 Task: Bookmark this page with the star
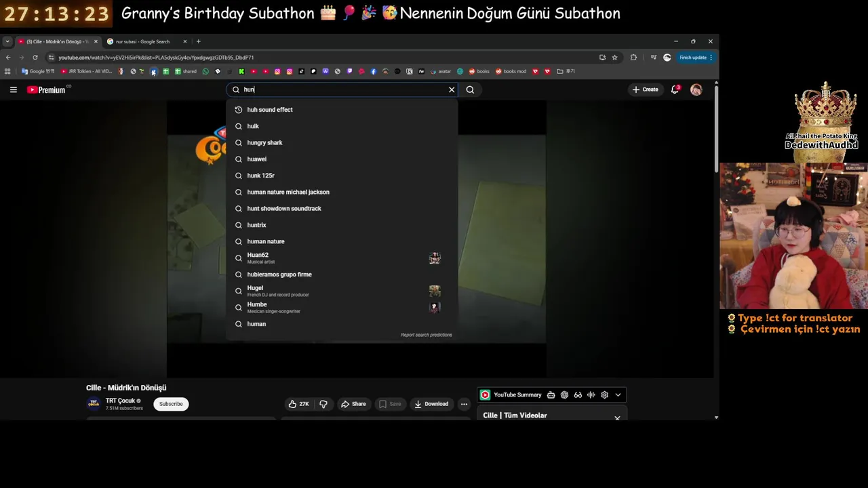click(614, 58)
